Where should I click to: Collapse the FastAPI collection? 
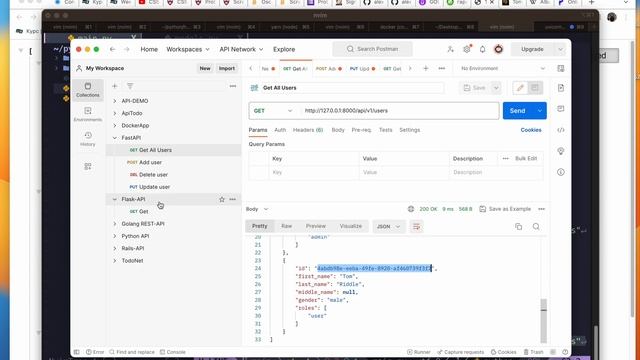point(115,138)
